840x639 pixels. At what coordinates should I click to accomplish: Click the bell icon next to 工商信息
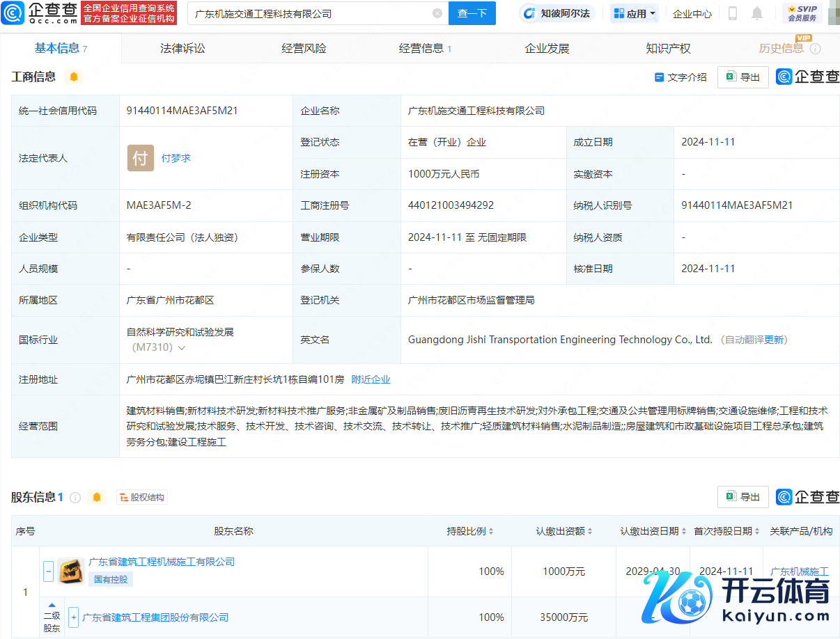[x=73, y=77]
